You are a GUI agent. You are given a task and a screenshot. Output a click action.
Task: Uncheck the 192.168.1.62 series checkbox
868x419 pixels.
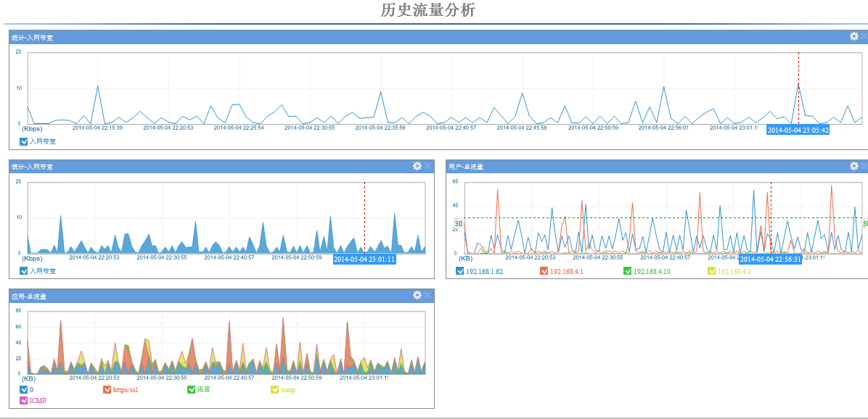click(460, 271)
